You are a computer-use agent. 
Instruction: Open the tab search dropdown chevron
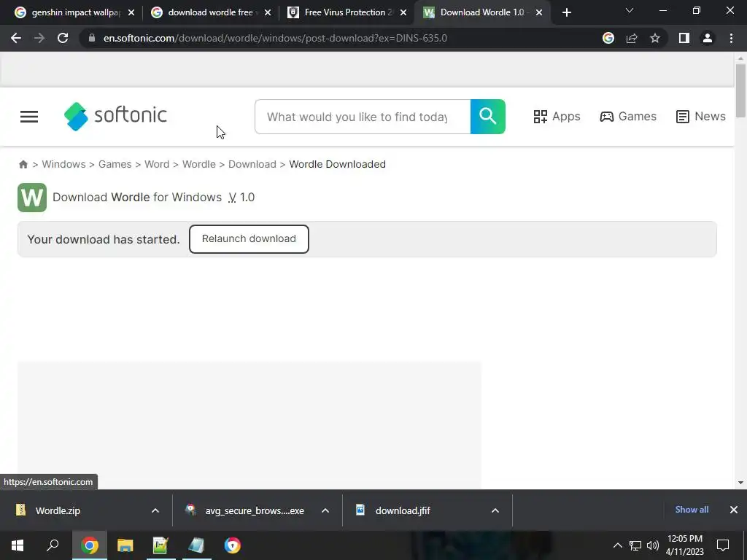click(630, 10)
